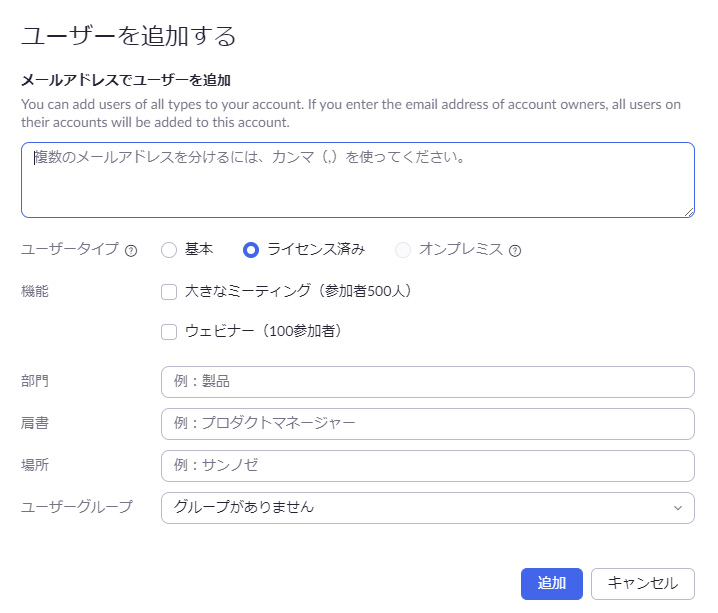Viewport: 718px width, 613px height.
Task: Click the 基本 label text
Action: (199, 250)
